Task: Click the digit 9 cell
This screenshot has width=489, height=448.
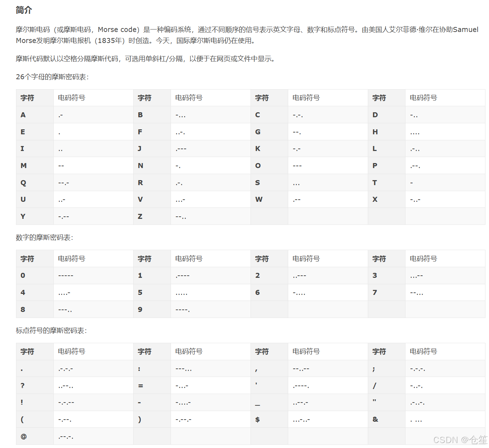Action: click(152, 309)
